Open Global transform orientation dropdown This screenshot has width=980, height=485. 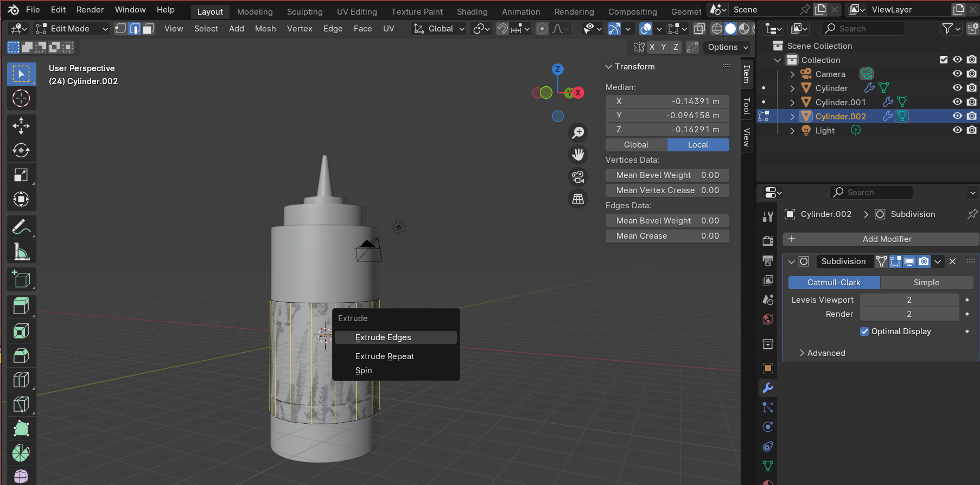(x=439, y=29)
